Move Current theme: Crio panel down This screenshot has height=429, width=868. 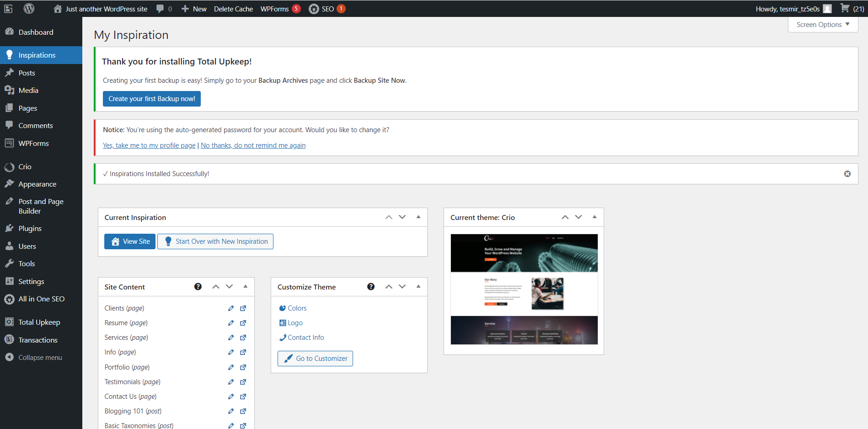(x=579, y=217)
